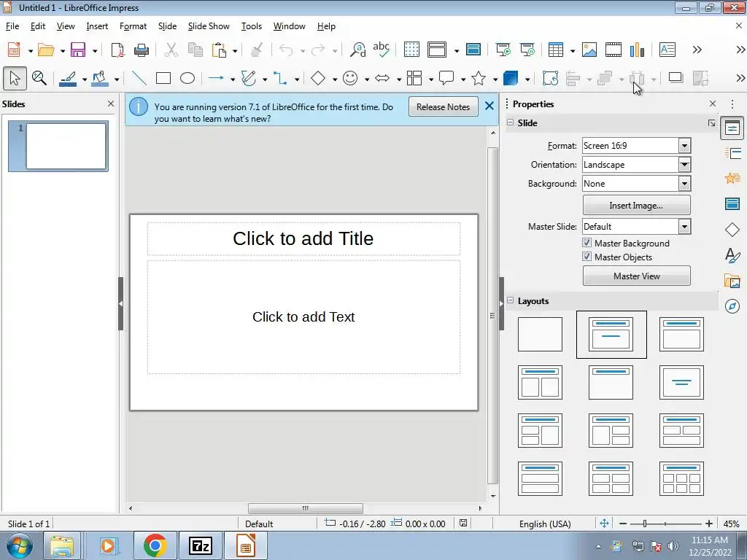Screen dimensions: 747x560
Task: Open the Format dropdown showing Screen 16:9
Action: 636,146
